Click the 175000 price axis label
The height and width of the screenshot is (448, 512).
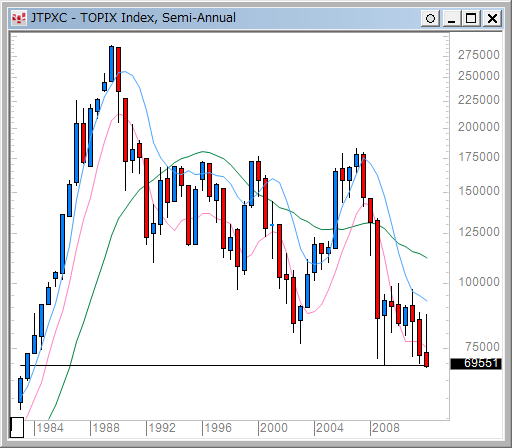point(479,157)
